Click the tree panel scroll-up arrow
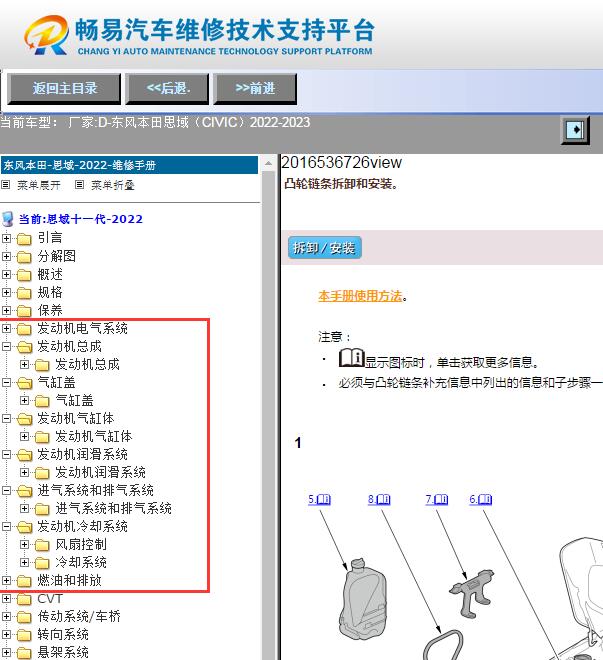 [x=268, y=163]
